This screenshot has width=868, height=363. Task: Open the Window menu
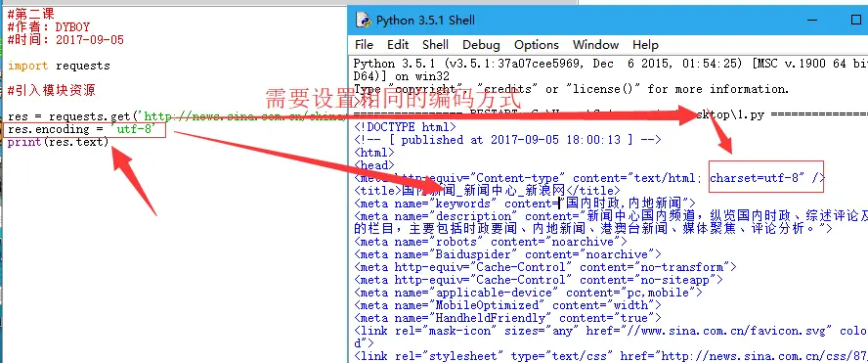pyautogui.click(x=595, y=45)
